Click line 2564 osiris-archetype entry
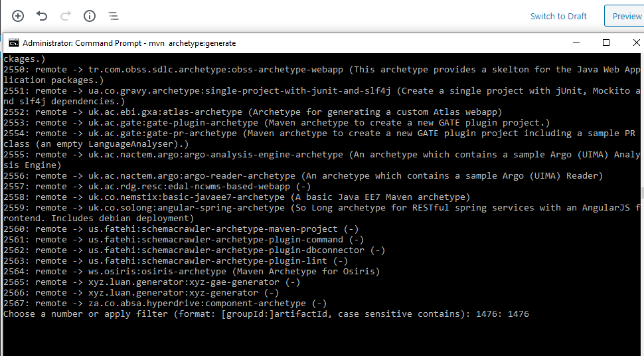Image resolution: width=644 pixels, height=356 pixels. click(x=191, y=272)
